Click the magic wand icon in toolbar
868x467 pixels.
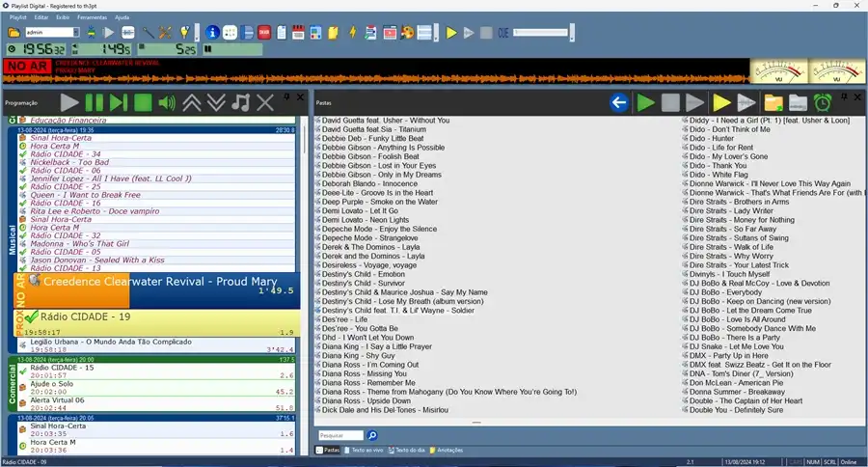[x=148, y=33]
